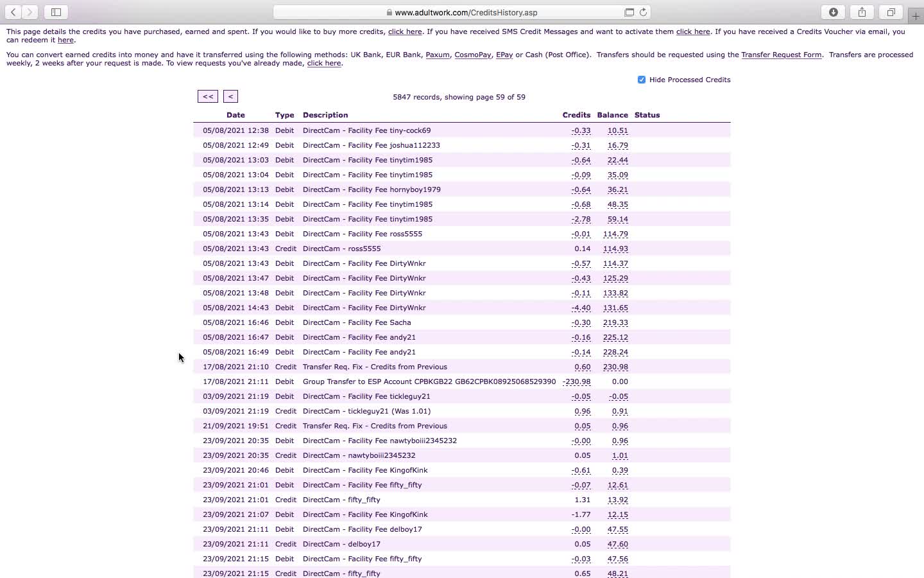
Task: Show the tab overview icon
Action: click(891, 12)
